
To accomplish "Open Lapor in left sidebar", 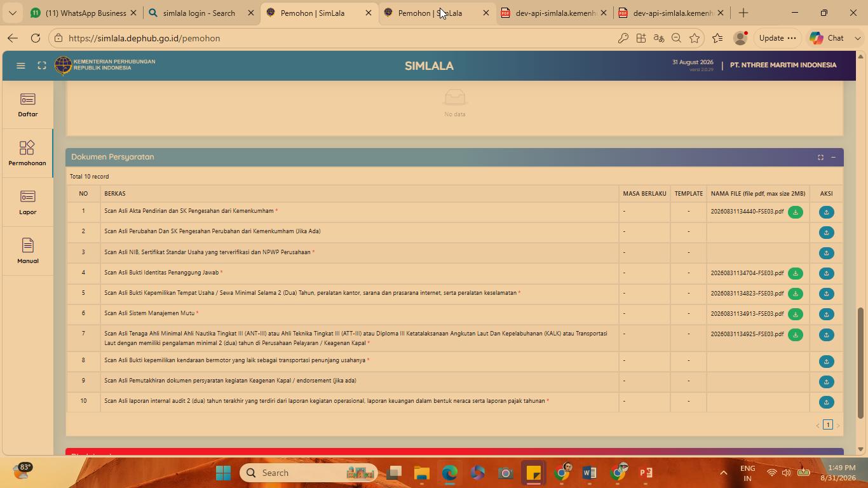I will coord(27,203).
